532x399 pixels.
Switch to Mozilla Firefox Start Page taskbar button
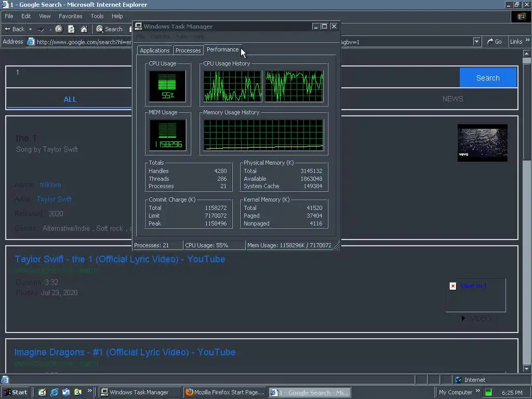[225, 392]
